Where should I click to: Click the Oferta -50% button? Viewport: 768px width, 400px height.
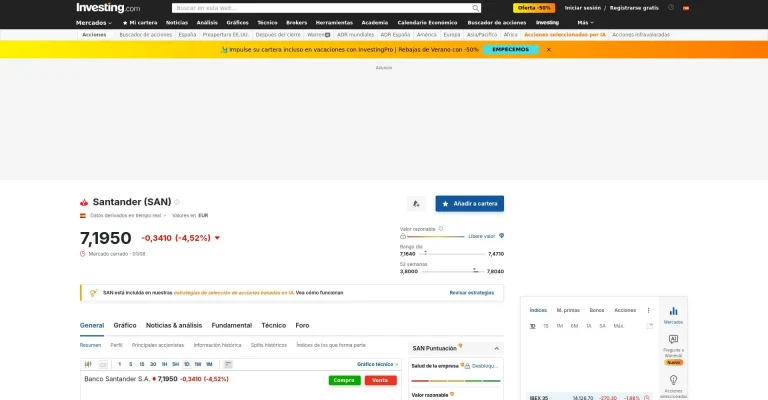(534, 8)
